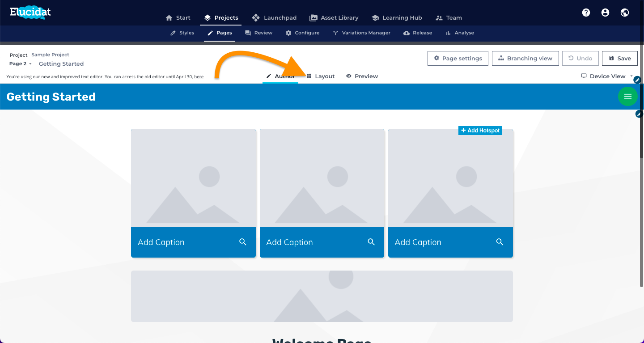Click magnifier icon on second Add Caption card
644x343 pixels.
click(371, 242)
